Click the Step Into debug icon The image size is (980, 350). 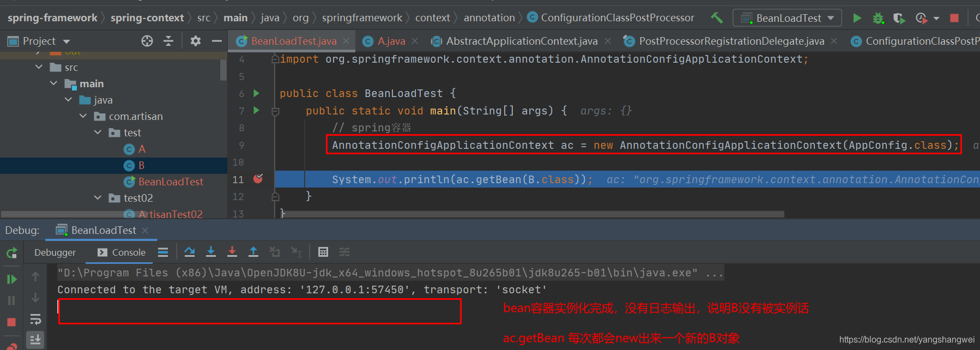click(x=211, y=252)
